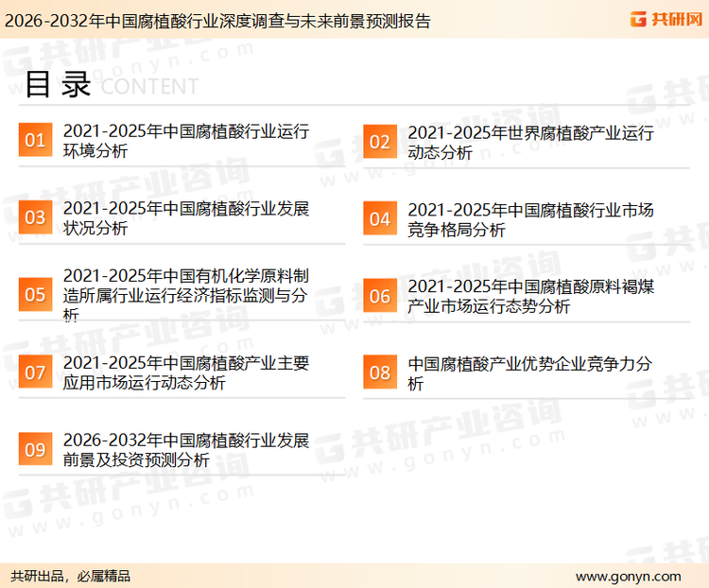Select report title 2026-2032年中国腐植酸行业深度调查
This screenshot has height=588, width=709.
pos(217,21)
